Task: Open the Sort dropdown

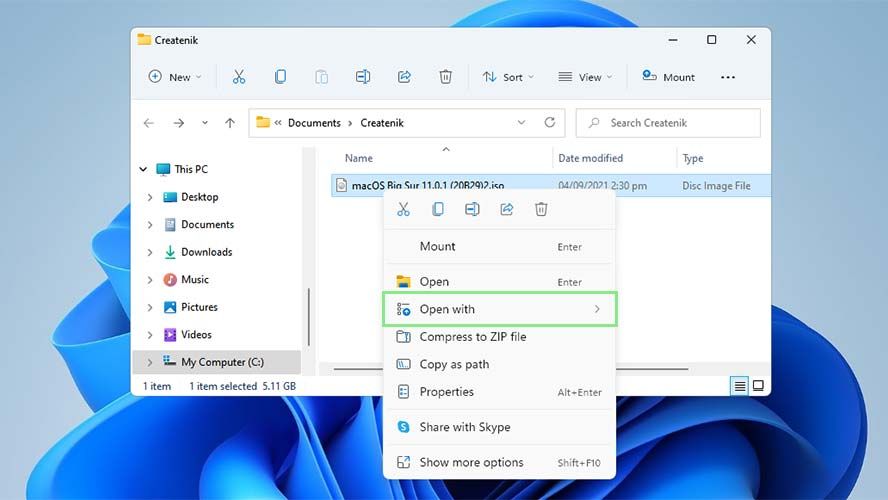Action: tap(508, 77)
